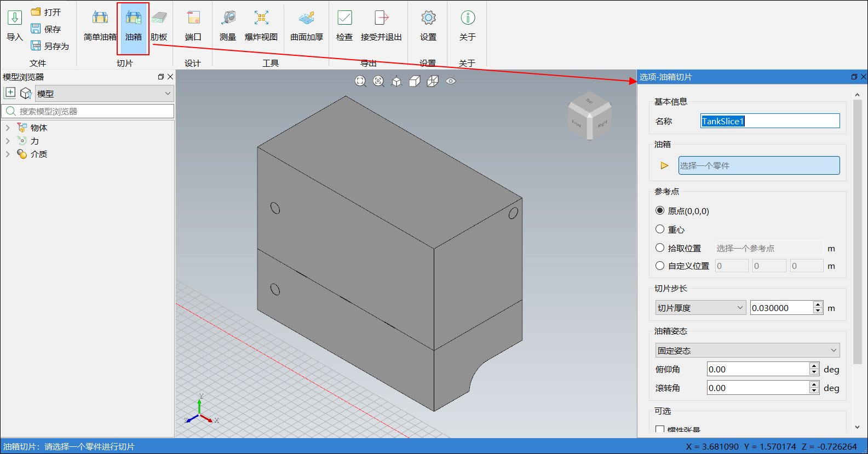The width and height of the screenshot is (868, 454).
Task: Open the 曲面加厚 surface thicken tool
Action: 307,25
